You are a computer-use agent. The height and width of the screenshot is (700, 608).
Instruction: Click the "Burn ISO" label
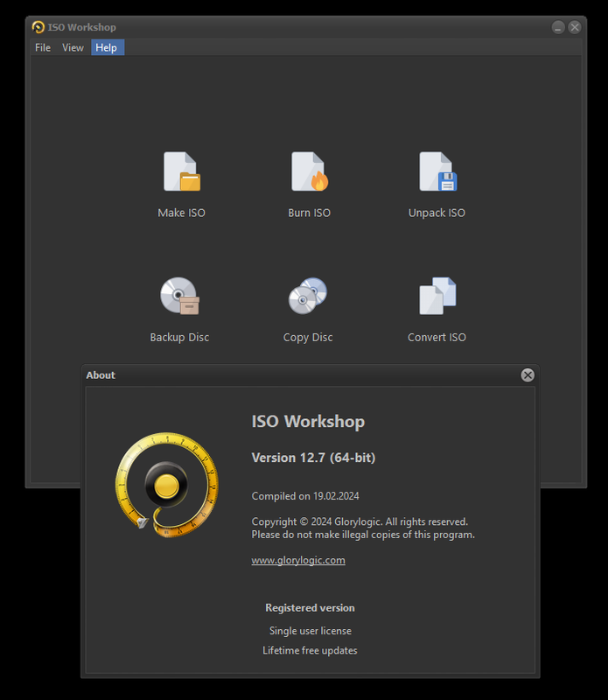[x=310, y=213]
